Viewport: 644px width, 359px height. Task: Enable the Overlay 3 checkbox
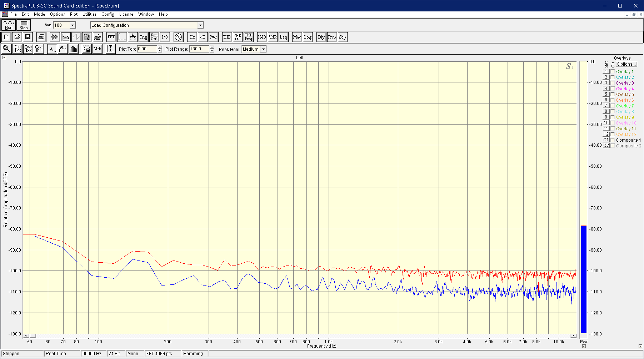pyautogui.click(x=613, y=83)
